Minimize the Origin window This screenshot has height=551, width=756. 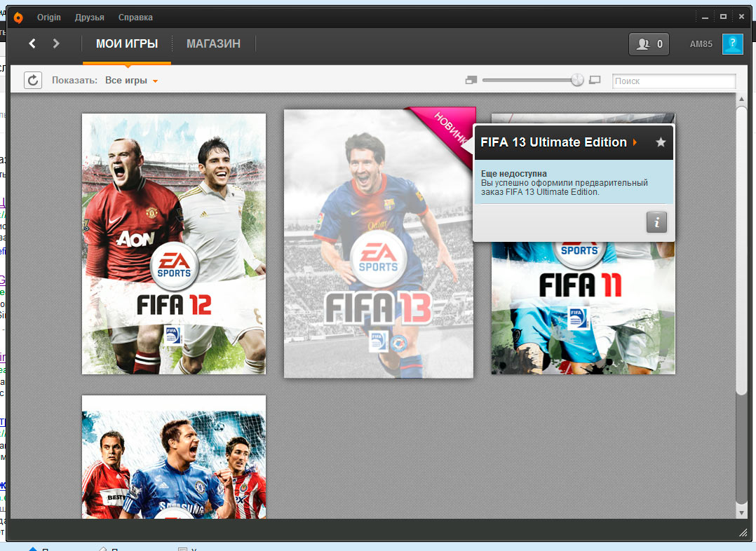coord(705,18)
